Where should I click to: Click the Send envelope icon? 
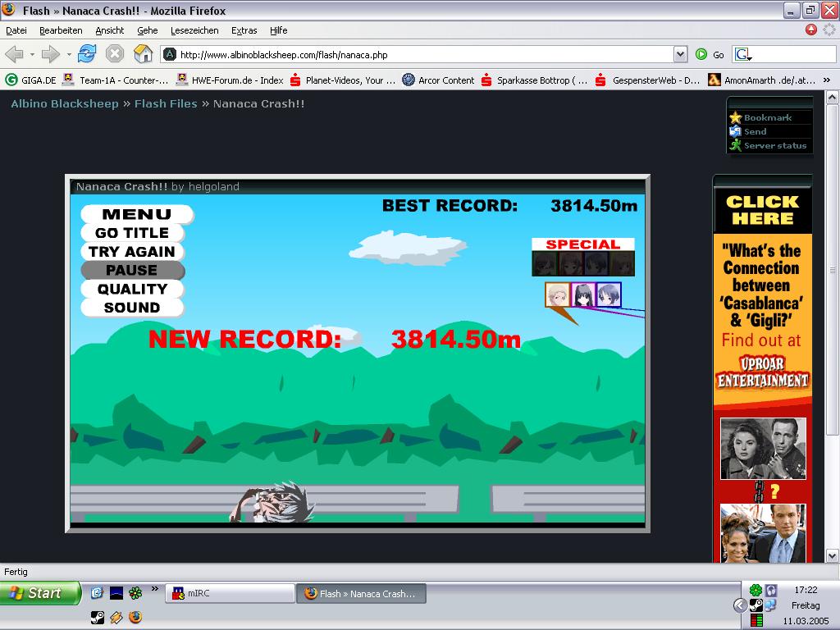click(736, 131)
